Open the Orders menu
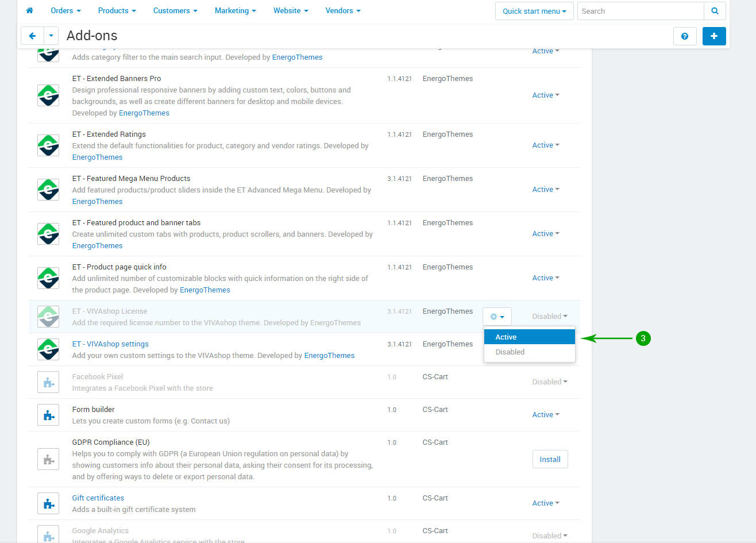Viewport: 756px width, 543px height. (65, 10)
